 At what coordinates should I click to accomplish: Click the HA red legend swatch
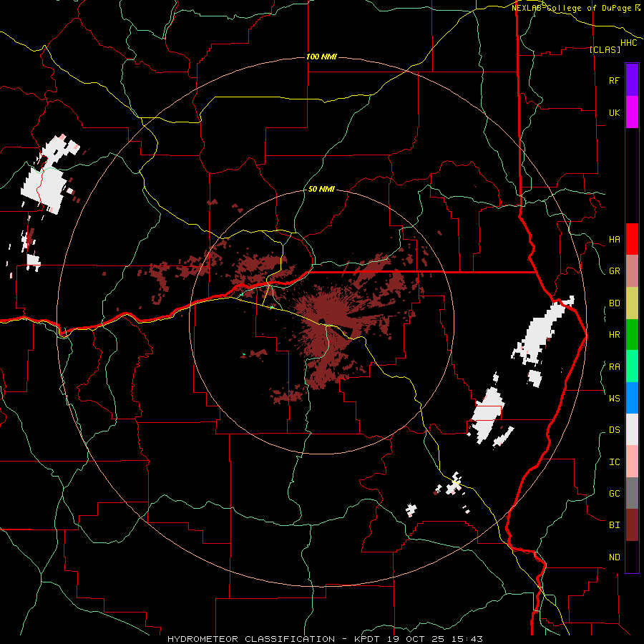tap(632, 239)
